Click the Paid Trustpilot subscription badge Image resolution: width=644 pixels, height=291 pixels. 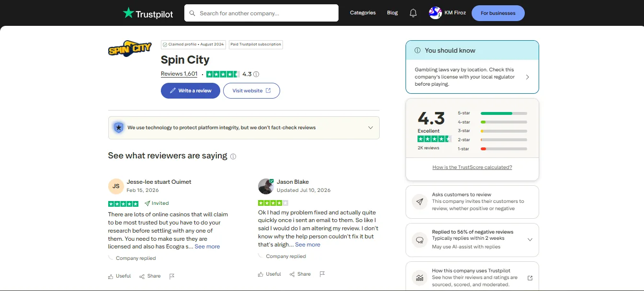pos(256,45)
